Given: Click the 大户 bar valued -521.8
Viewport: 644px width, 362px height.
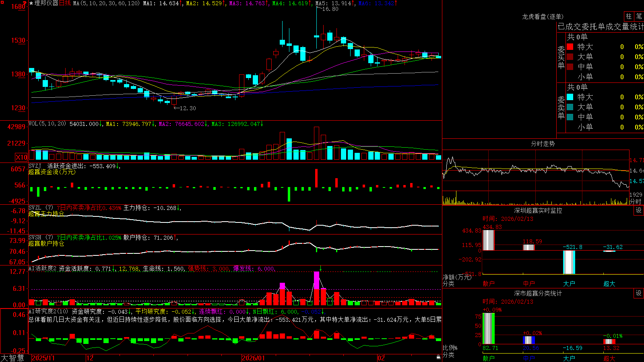Looking at the screenshot, I should (x=569, y=262).
